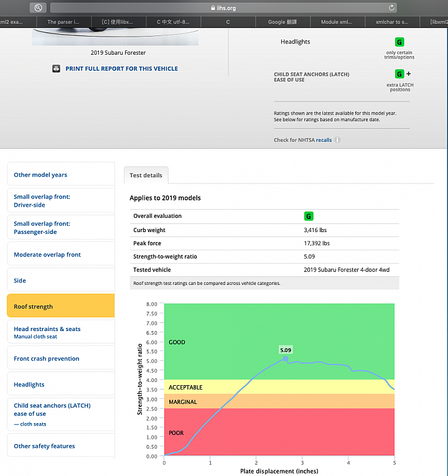Click the 'Plate displacement (inches)' axis label
448x476 pixels.
pos(279,471)
